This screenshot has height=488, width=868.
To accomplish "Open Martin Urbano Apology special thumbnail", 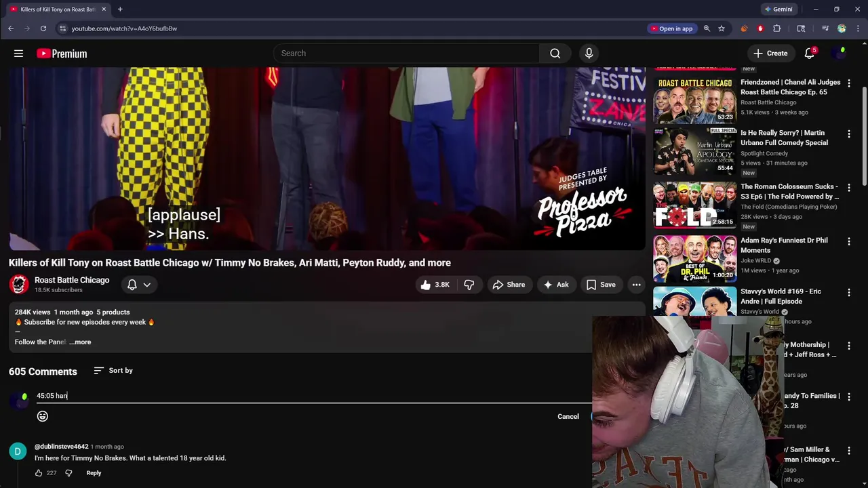I will 694,151.
